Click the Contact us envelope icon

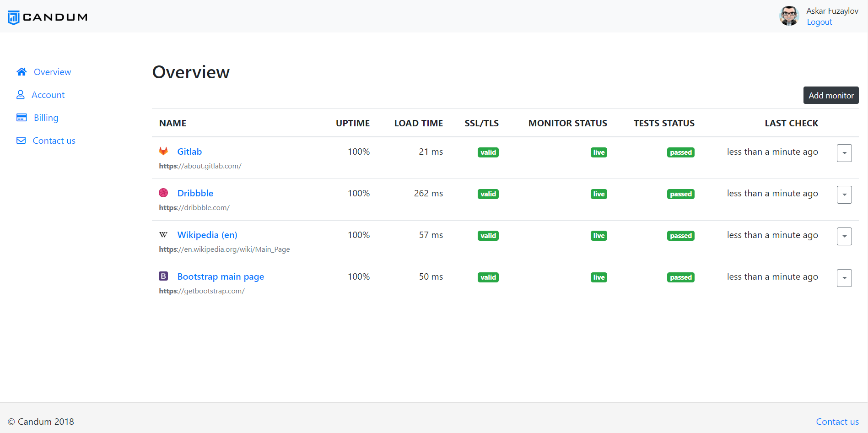click(21, 141)
